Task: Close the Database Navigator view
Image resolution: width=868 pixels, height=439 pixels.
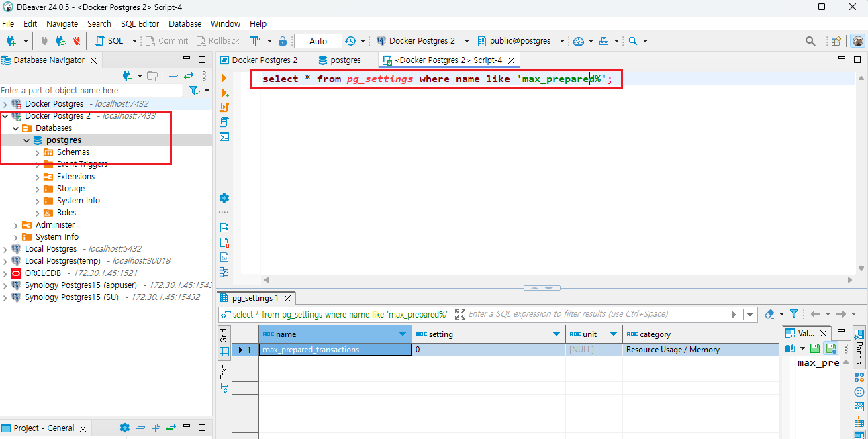Action: click(93, 60)
